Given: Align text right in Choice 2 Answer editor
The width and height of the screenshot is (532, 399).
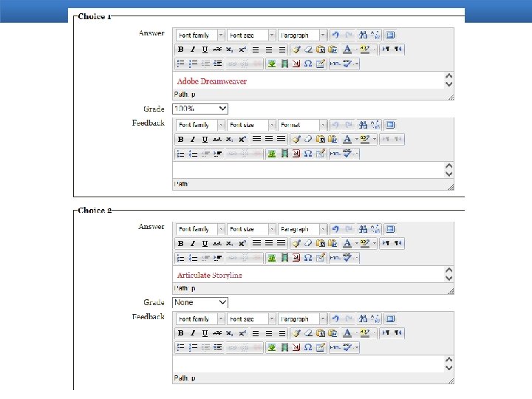Looking at the screenshot, I should 281,243.
